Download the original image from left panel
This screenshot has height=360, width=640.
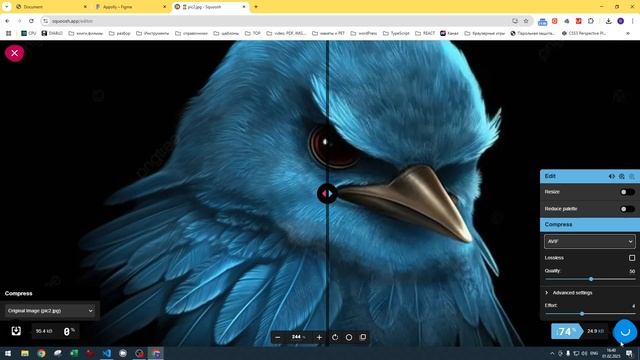[16, 331]
